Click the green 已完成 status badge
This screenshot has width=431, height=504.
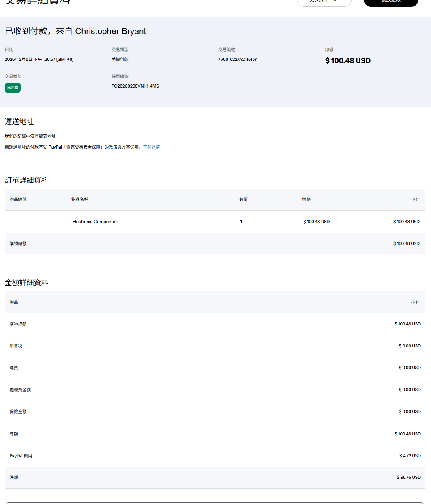point(13,88)
